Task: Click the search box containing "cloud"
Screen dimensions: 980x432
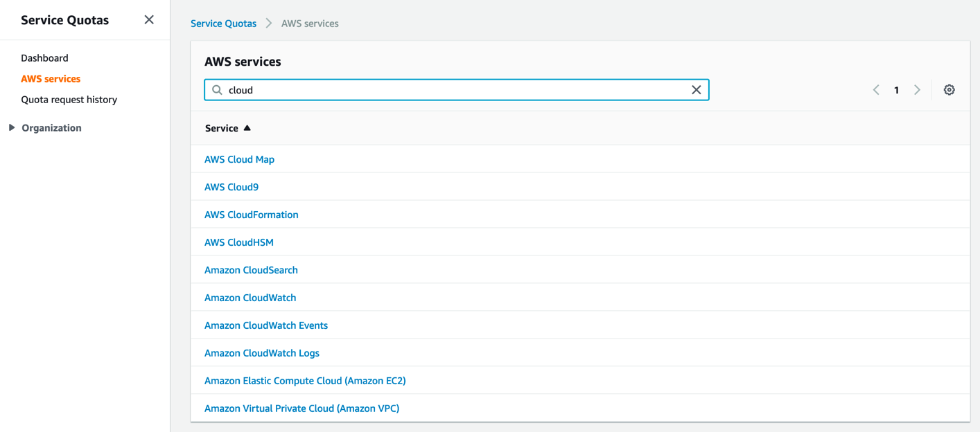Action: click(x=457, y=90)
